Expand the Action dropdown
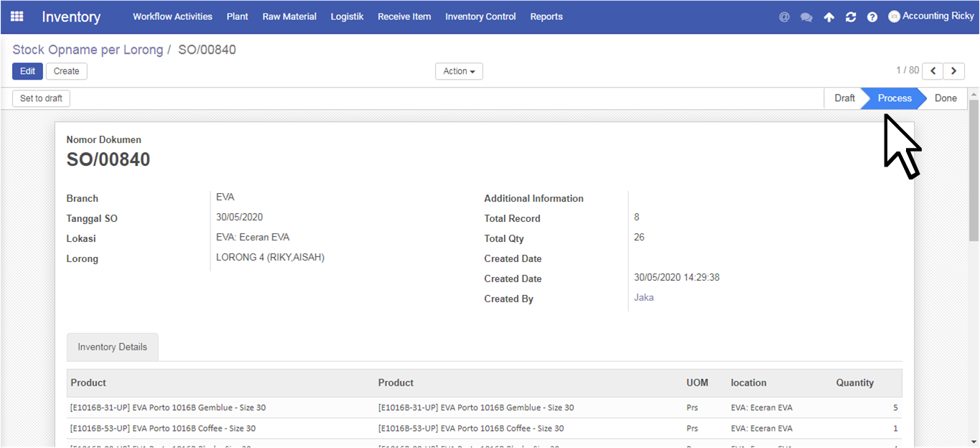Viewport: 980px width, 448px height. tap(459, 71)
